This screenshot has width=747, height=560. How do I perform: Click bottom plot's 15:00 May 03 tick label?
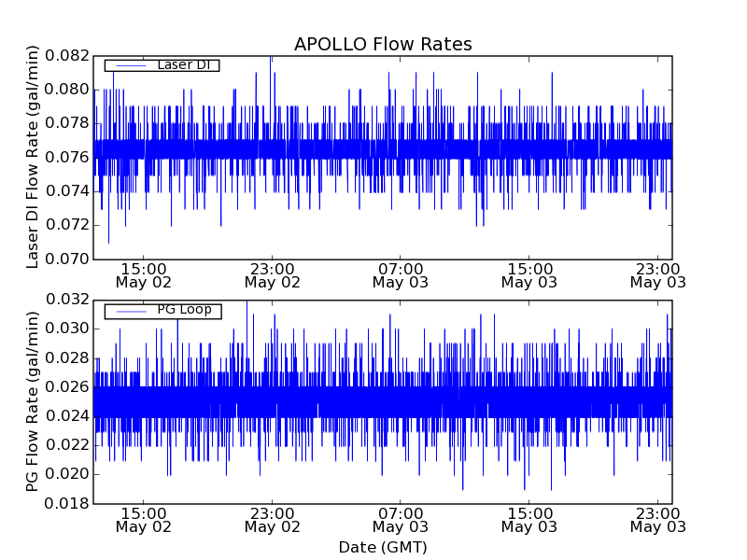tap(529, 519)
